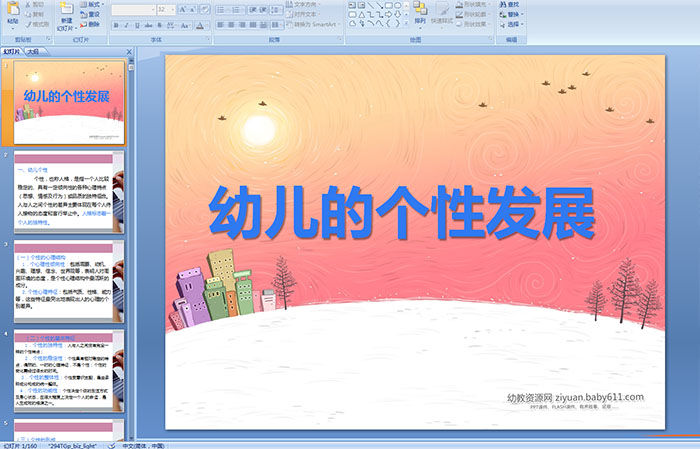Select slide 4 thumbnail in pane
The width and height of the screenshot is (700, 449).
[69, 371]
